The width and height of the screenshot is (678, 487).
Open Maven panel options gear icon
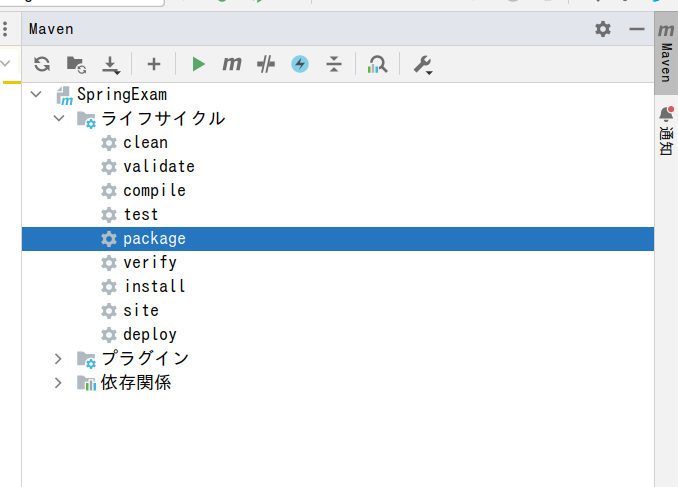click(x=602, y=29)
